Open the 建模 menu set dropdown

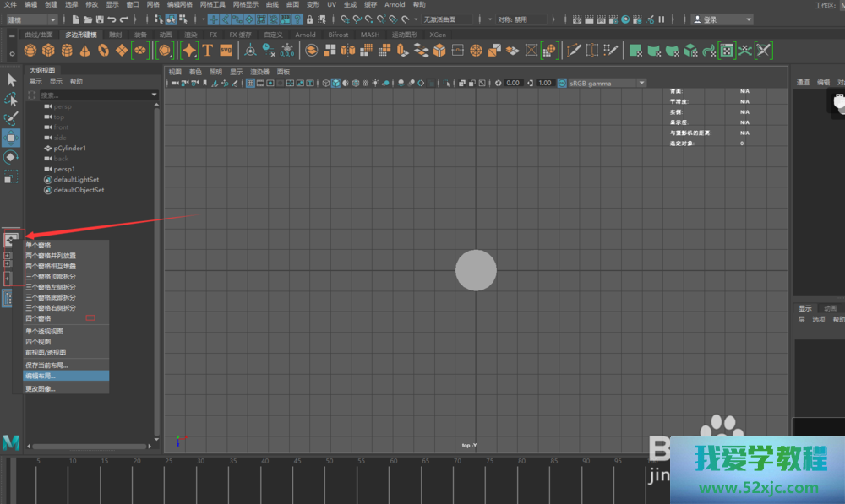coord(32,19)
